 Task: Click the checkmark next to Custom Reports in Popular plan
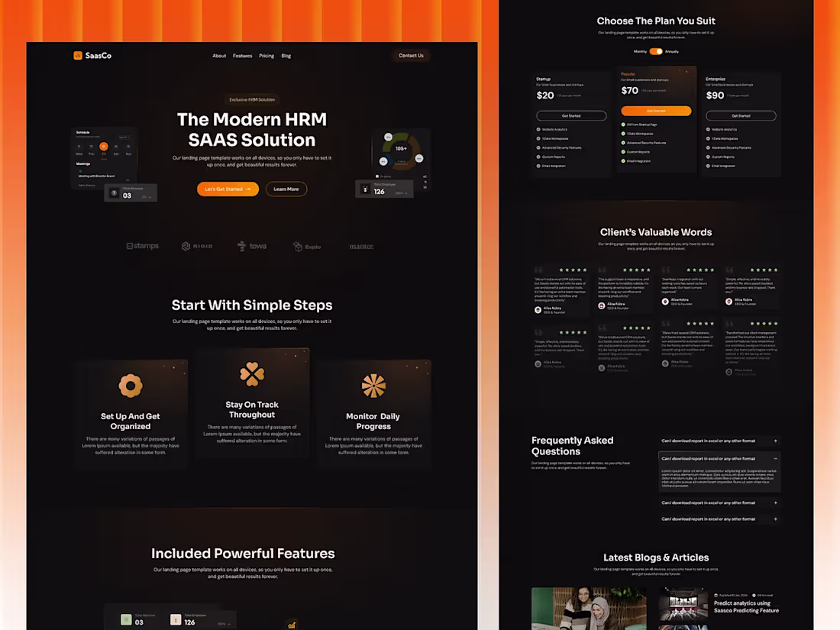click(622, 152)
